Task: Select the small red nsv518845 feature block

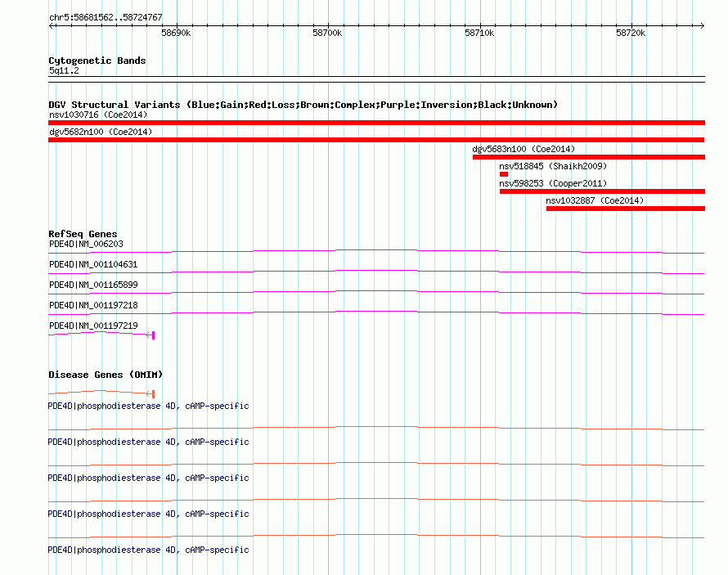Action: tap(504, 174)
